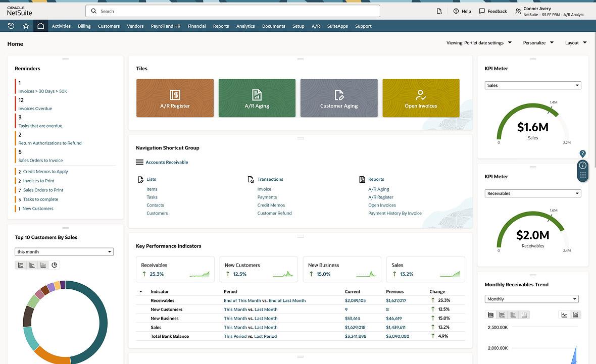Open the Sales KPI Meter dropdown
Image resolution: width=596 pixels, height=364 pixels.
pyautogui.click(x=532, y=85)
